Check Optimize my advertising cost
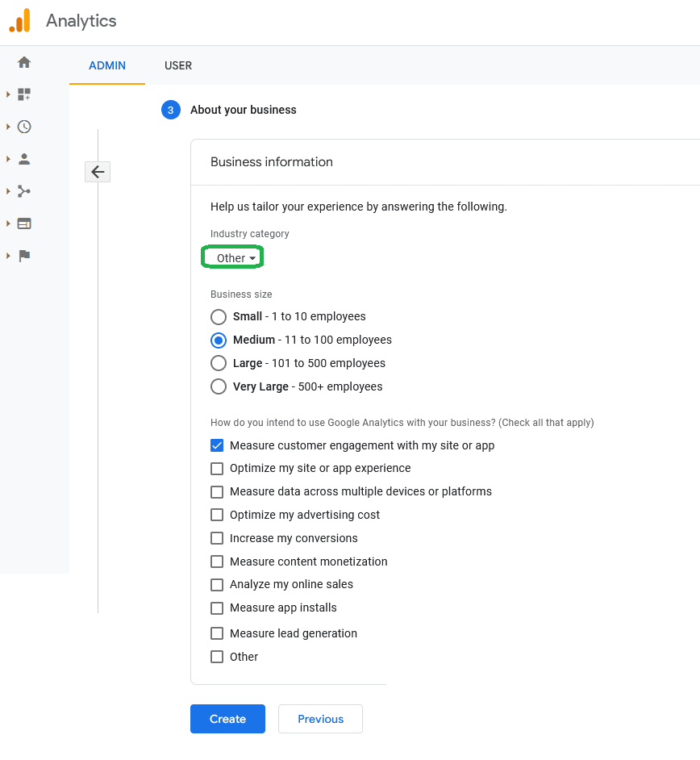The image size is (700, 760). pos(217,515)
